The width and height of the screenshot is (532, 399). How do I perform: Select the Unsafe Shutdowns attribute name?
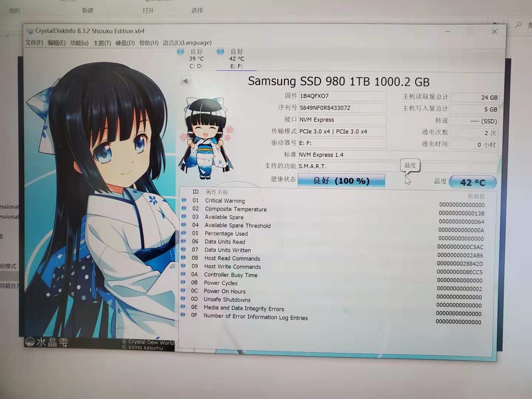[227, 300]
